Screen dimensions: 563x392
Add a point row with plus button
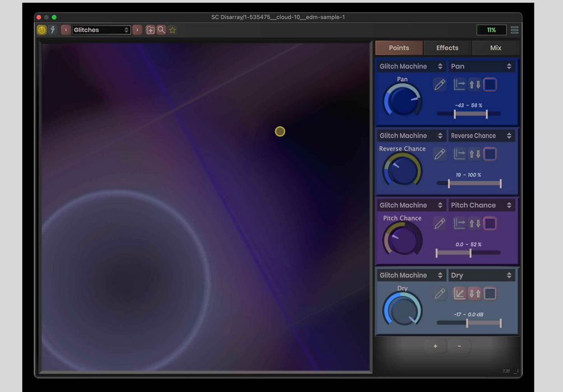point(435,346)
